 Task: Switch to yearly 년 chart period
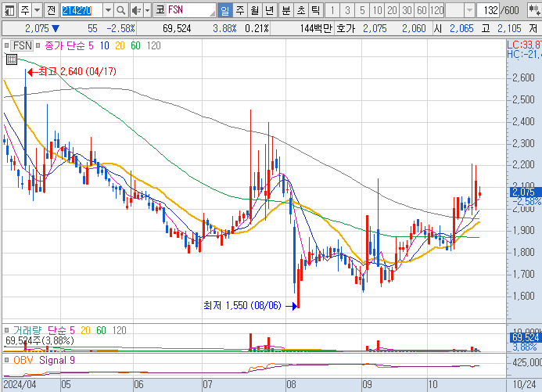[269, 10]
